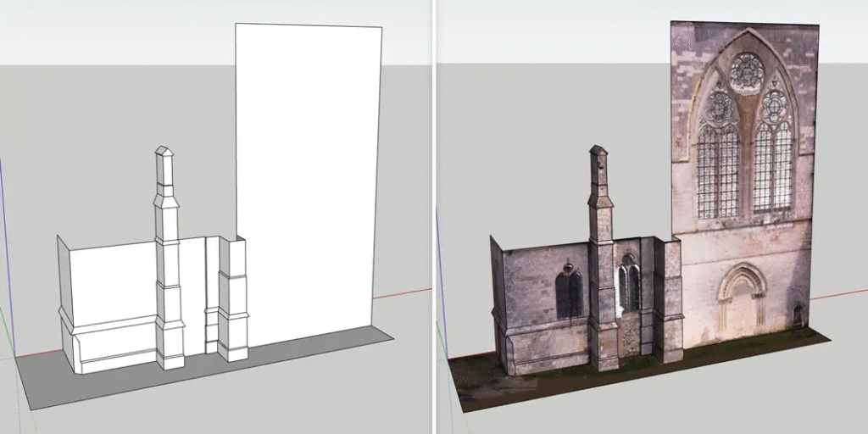This screenshot has width=868, height=434.
Task: Select the tall white rectangular face
Action: [309, 170]
